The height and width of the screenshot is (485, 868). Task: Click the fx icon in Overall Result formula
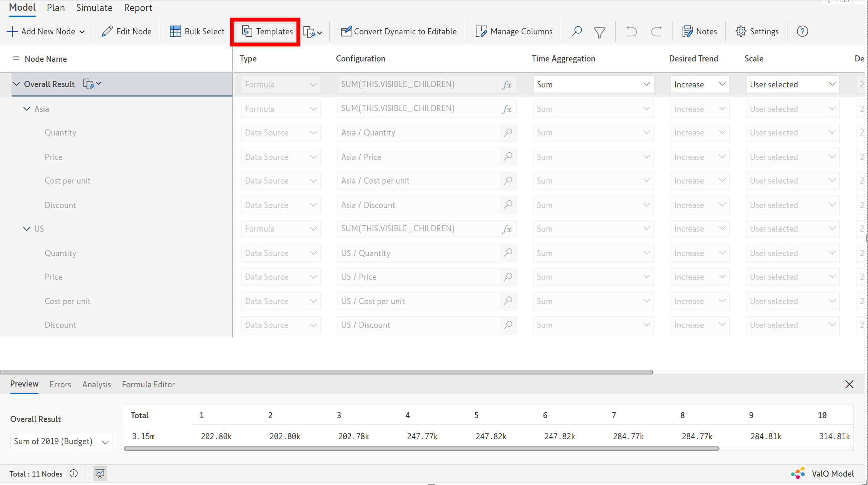point(507,85)
